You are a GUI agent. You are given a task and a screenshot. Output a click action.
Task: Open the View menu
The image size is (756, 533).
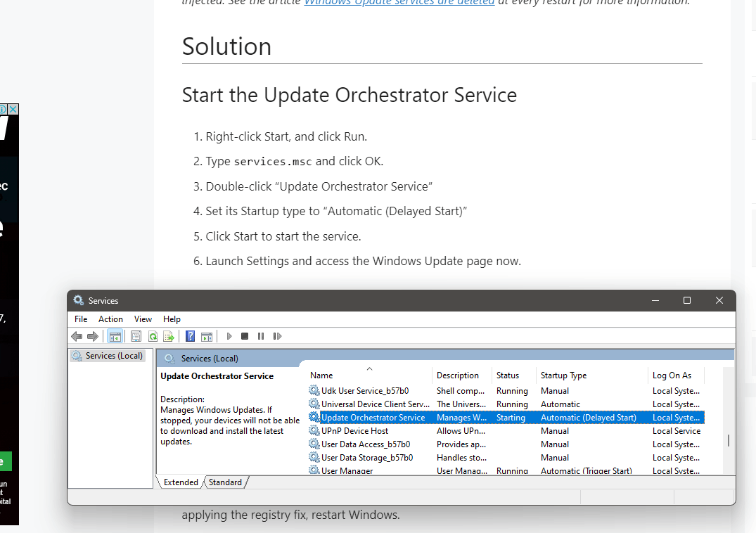pos(143,319)
